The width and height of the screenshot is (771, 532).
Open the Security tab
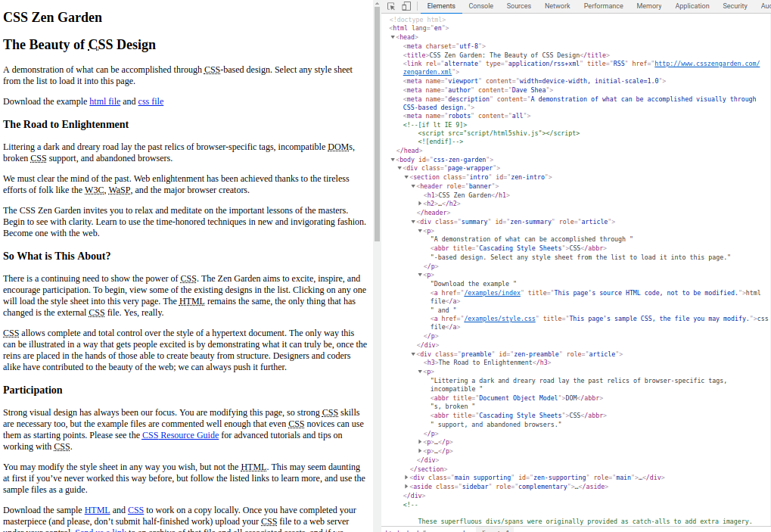735,6
